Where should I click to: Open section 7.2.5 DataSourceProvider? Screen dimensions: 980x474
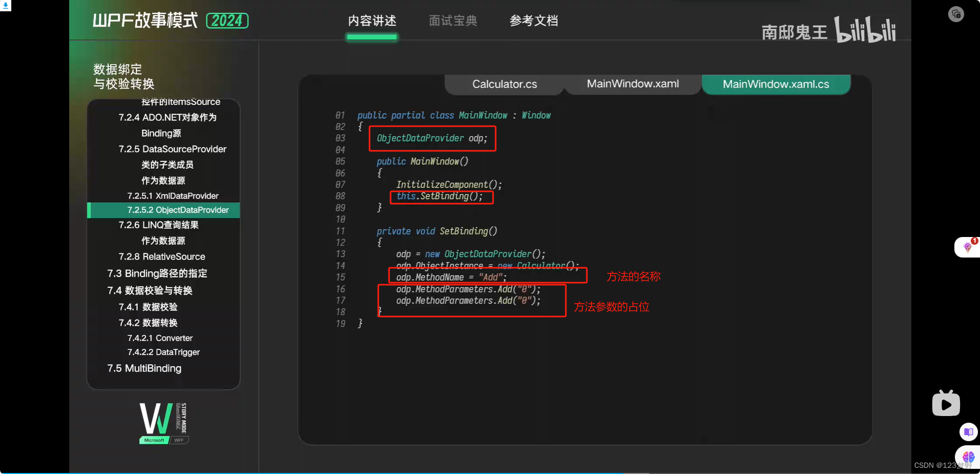tap(172, 149)
